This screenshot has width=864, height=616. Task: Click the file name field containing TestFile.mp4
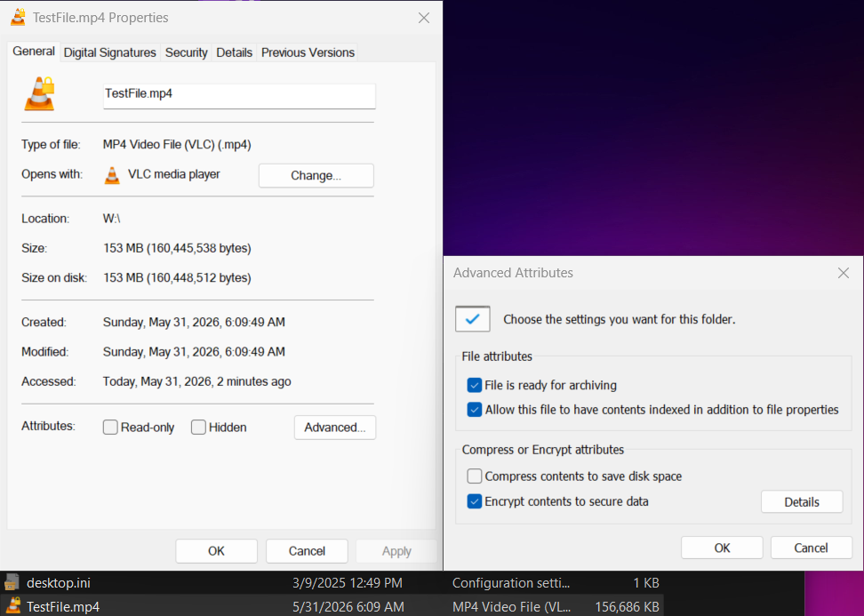(x=240, y=96)
